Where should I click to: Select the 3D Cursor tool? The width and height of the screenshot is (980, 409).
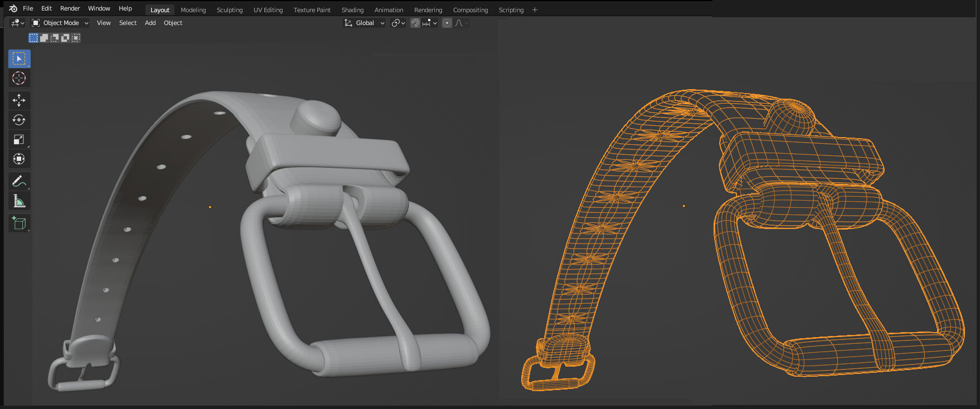point(19,78)
